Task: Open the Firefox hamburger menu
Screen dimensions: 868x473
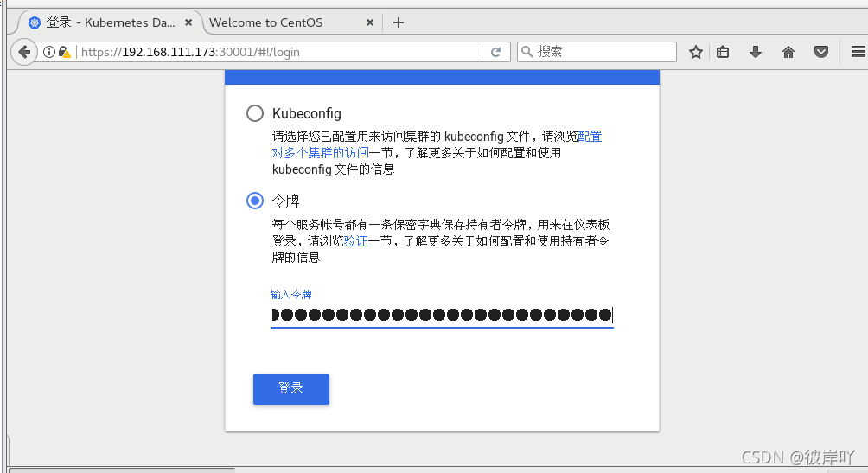Action: click(858, 52)
